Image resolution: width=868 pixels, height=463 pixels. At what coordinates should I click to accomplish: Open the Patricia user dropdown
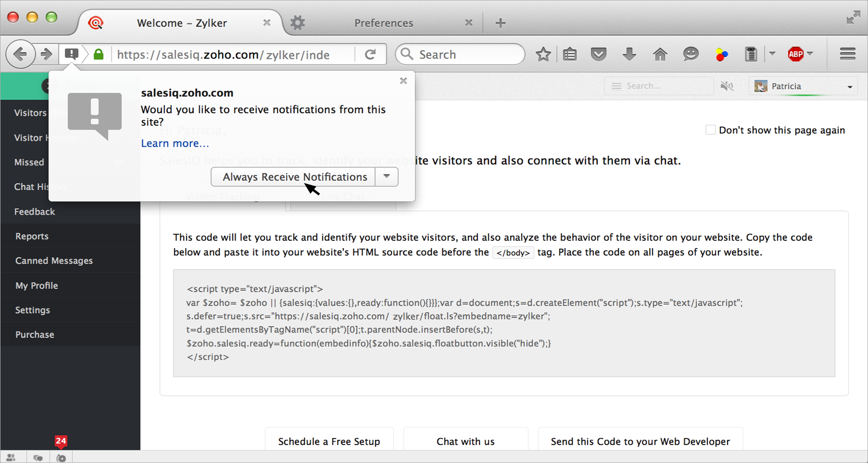click(x=803, y=87)
